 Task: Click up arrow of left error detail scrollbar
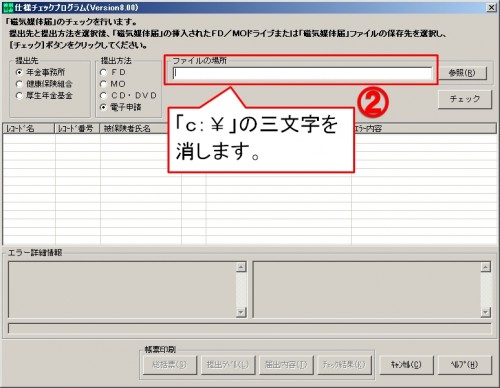[241, 267]
